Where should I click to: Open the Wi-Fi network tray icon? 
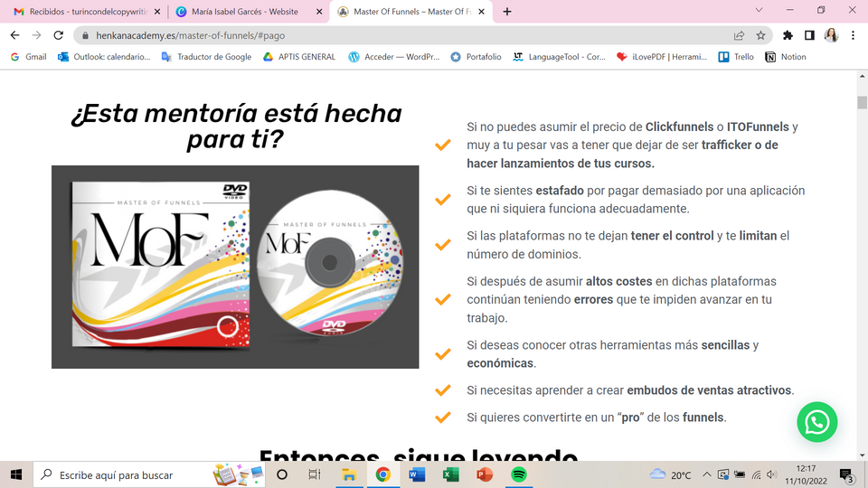[756, 474]
